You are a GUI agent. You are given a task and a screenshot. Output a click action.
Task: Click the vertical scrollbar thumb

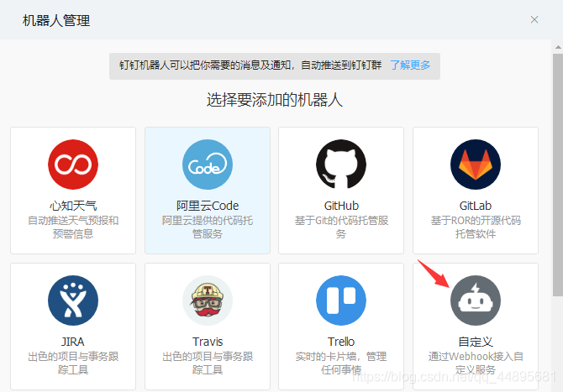[x=558, y=175]
